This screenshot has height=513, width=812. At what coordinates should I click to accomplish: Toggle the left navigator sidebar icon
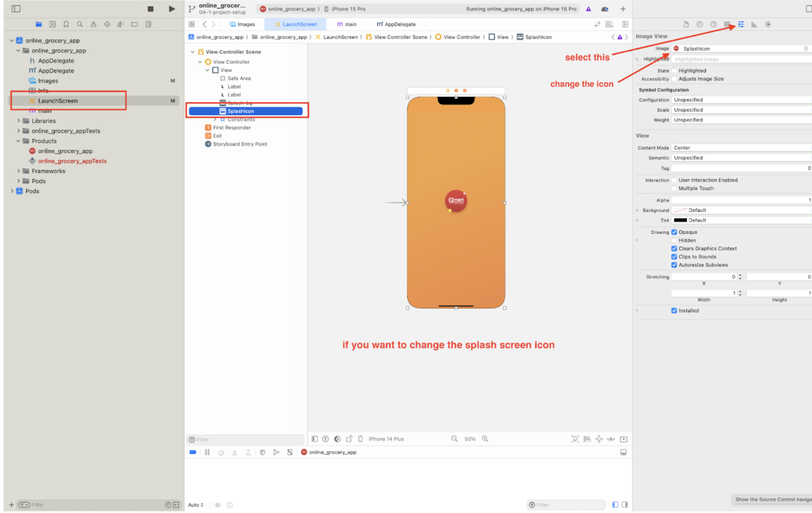pyautogui.click(x=16, y=9)
